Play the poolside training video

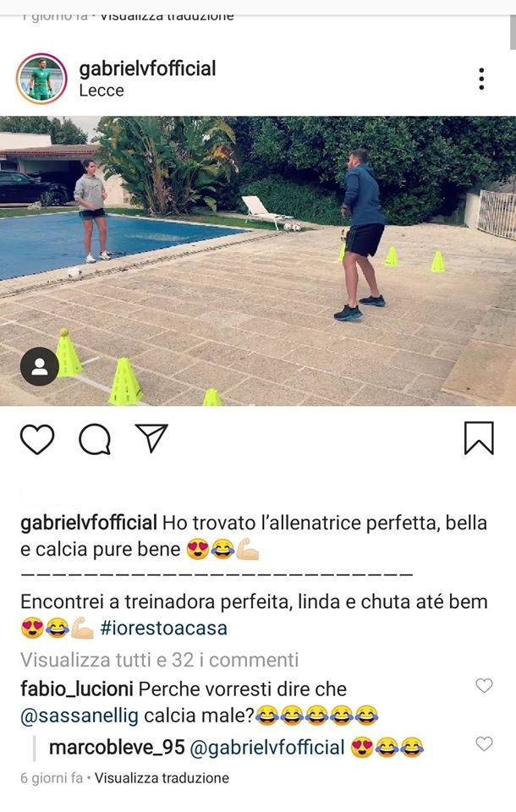(258, 261)
